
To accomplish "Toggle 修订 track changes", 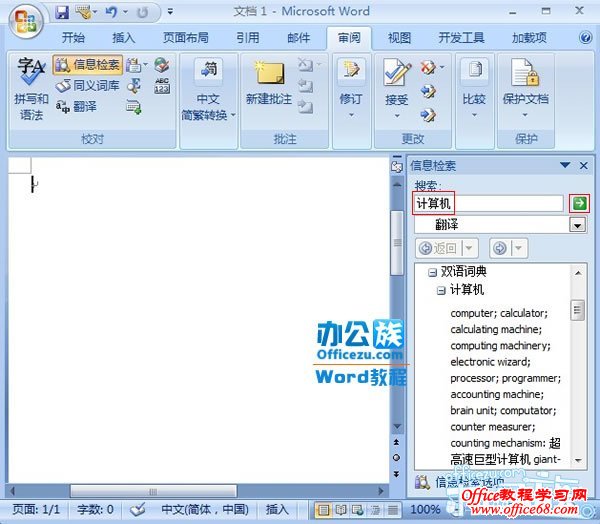I will [351, 81].
